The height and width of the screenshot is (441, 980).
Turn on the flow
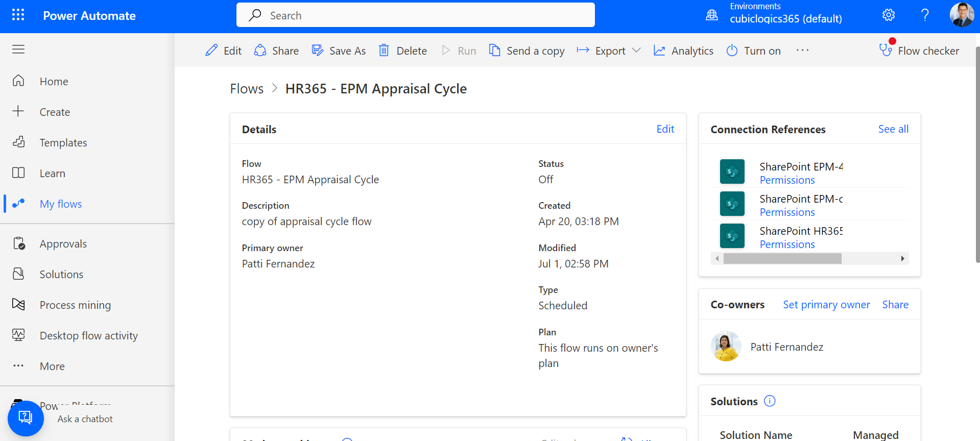(x=754, y=51)
